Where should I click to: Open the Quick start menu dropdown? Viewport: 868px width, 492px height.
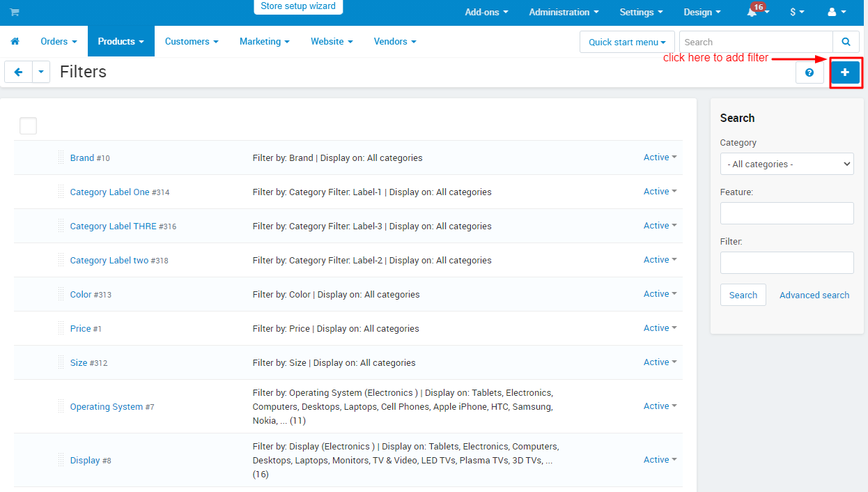(627, 42)
